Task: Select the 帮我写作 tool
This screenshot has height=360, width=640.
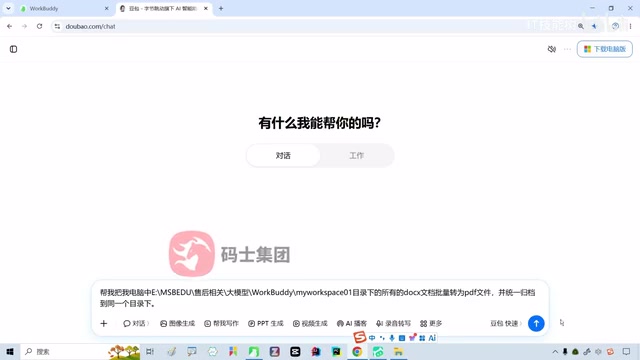Action: click(221, 323)
